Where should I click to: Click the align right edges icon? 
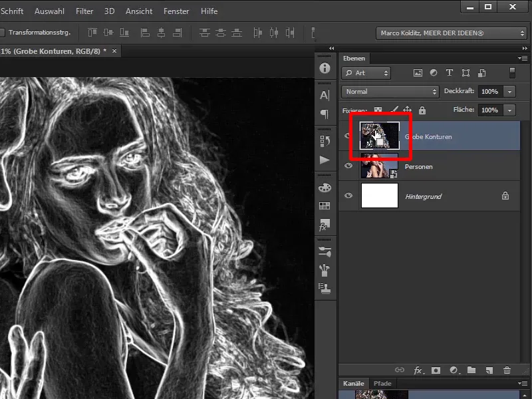(178, 33)
